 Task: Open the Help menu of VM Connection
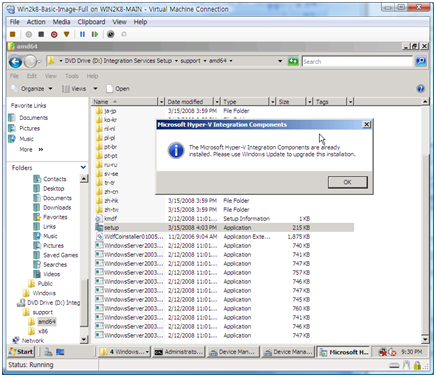[x=140, y=22]
